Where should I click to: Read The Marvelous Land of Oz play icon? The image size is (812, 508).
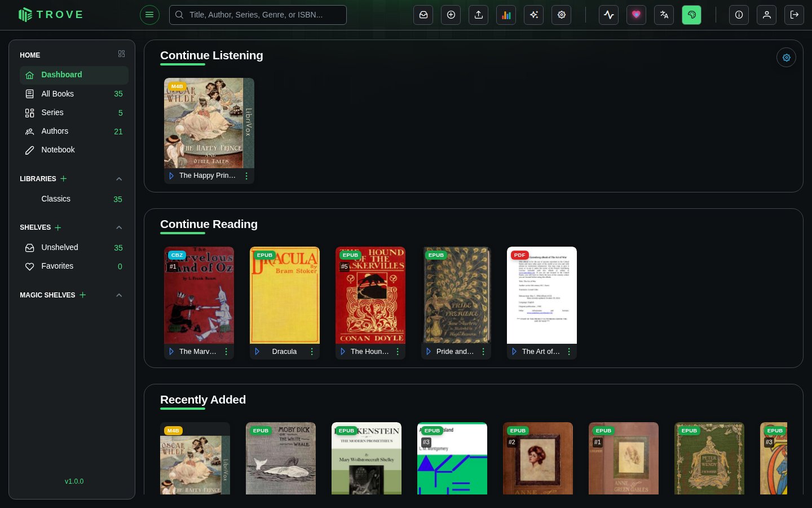click(x=171, y=352)
